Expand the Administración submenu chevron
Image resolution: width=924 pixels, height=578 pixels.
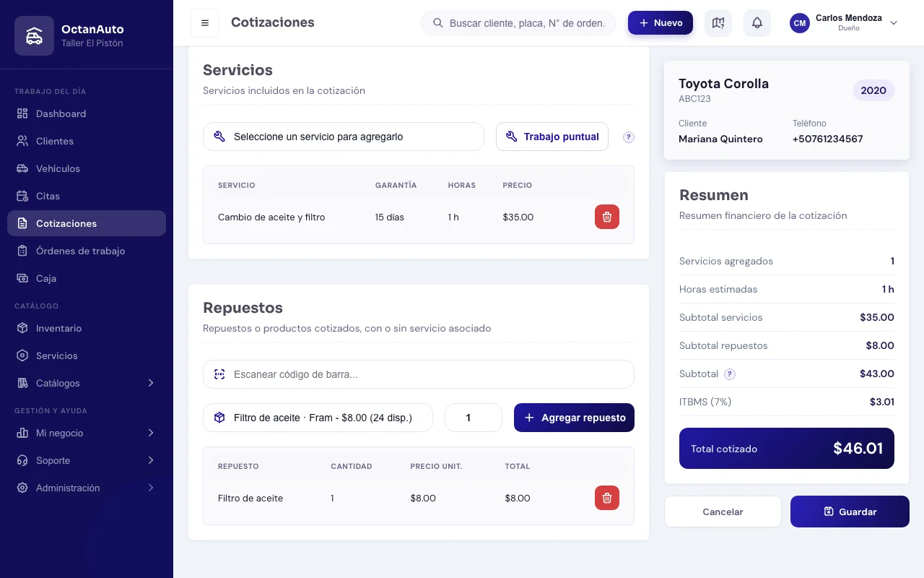(x=151, y=488)
